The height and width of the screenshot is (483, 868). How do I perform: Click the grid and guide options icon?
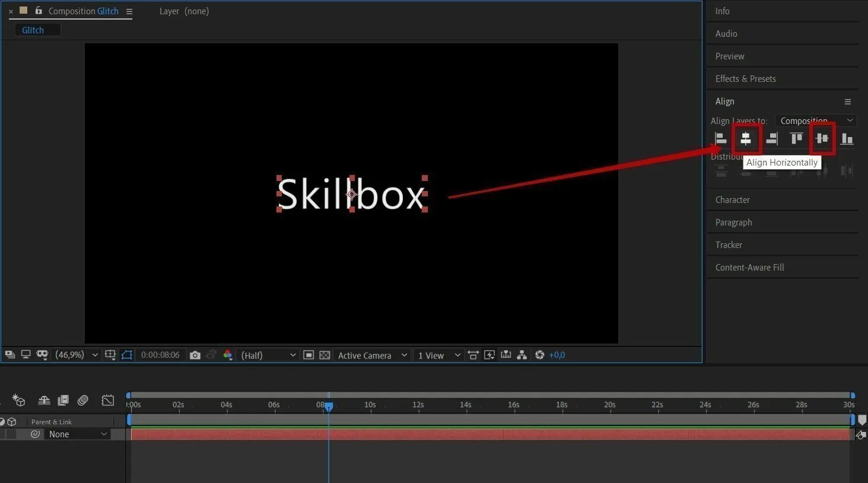point(110,355)
